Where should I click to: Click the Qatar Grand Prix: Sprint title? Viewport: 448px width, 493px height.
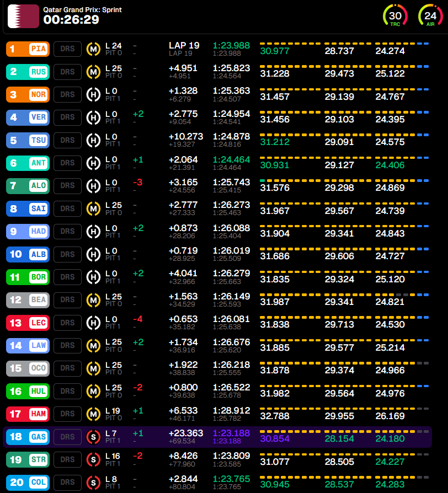tap(82, 10)
